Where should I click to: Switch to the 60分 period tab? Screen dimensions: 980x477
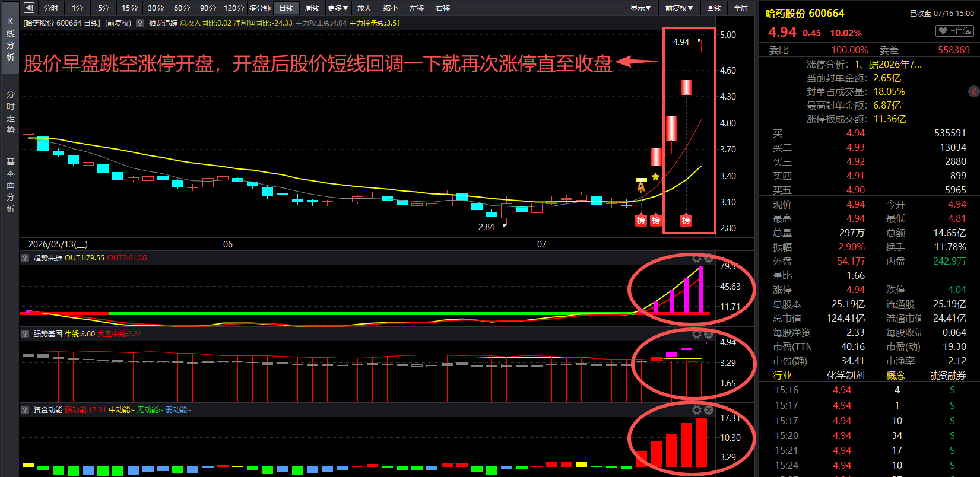182,8
